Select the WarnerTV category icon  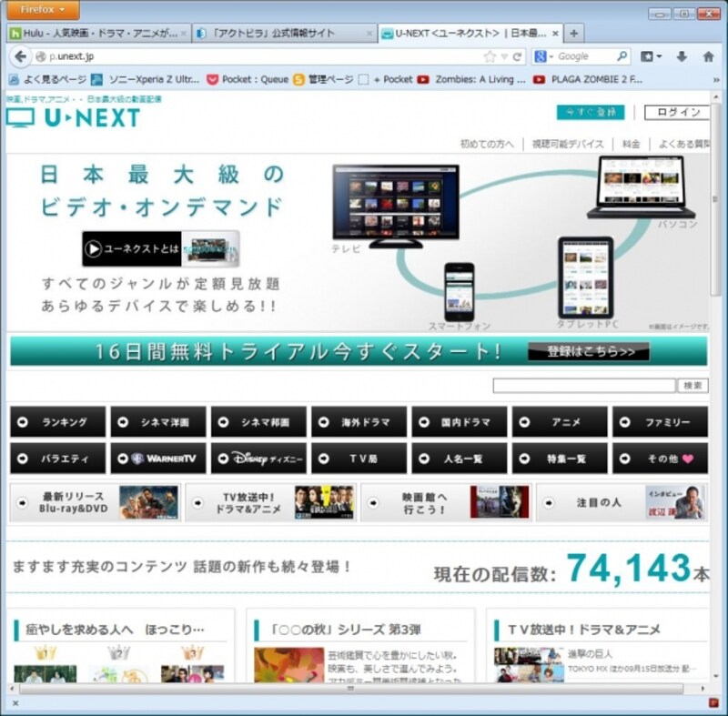159,458
